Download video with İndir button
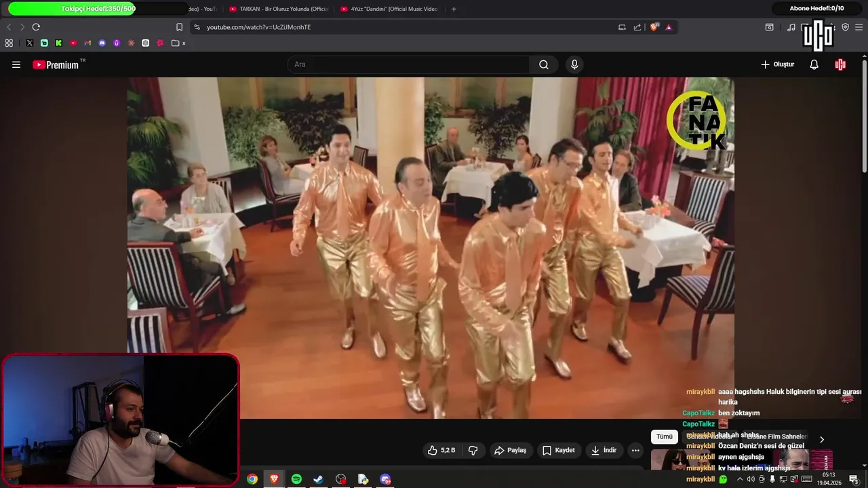This screenshot has height=488, width=868. pos(604,450)
